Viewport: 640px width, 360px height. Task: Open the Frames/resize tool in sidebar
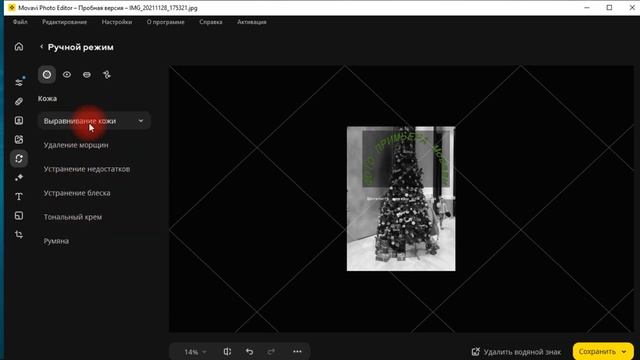tap(19, 216)
